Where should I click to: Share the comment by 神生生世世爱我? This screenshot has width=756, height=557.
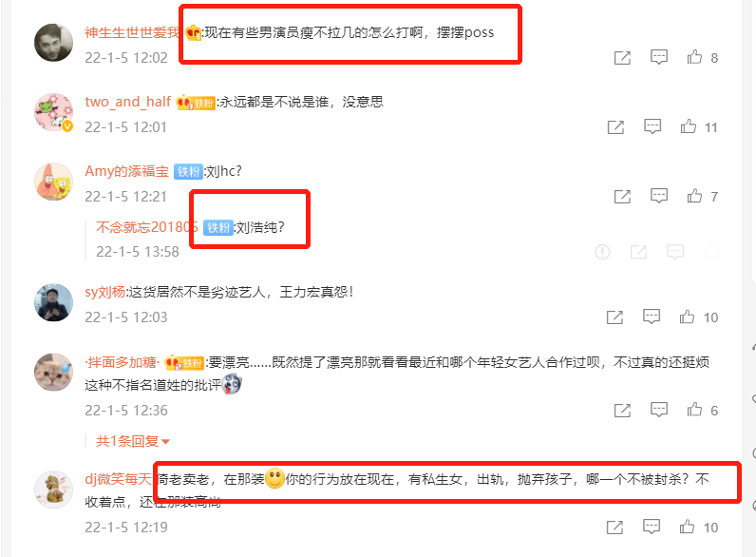pyautogui.click(x=622, y=57)
